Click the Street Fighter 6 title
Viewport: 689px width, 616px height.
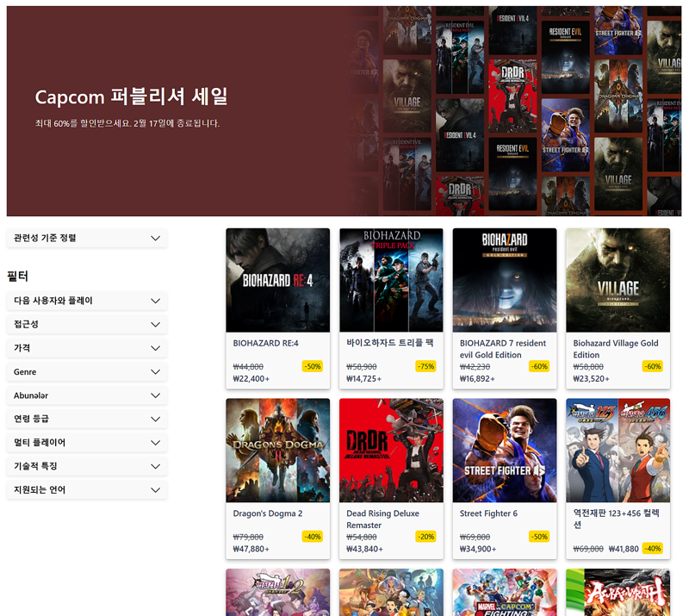tap(488, 513)
